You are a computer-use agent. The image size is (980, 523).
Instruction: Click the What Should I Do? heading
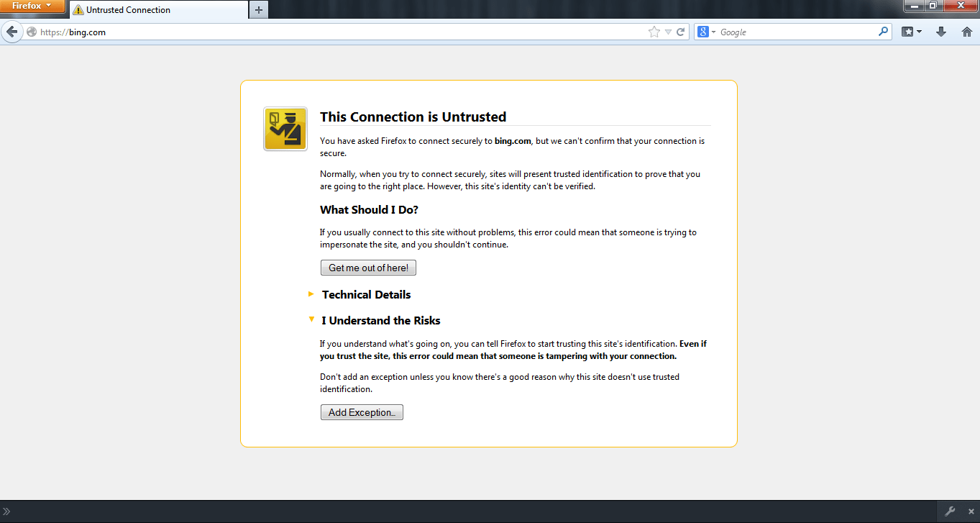coord(369,210)
